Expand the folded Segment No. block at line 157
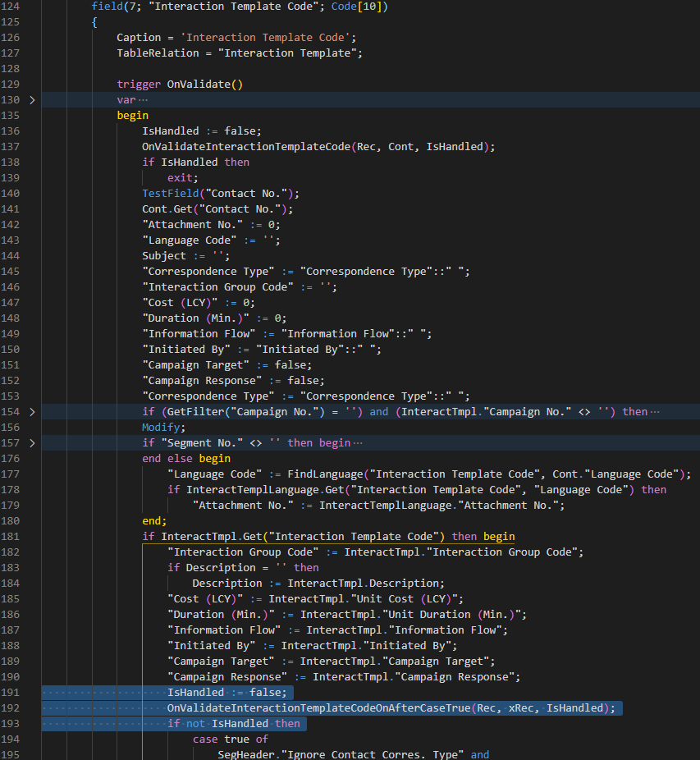The height and width of the screenshot is (760, 700). [32, 443]
